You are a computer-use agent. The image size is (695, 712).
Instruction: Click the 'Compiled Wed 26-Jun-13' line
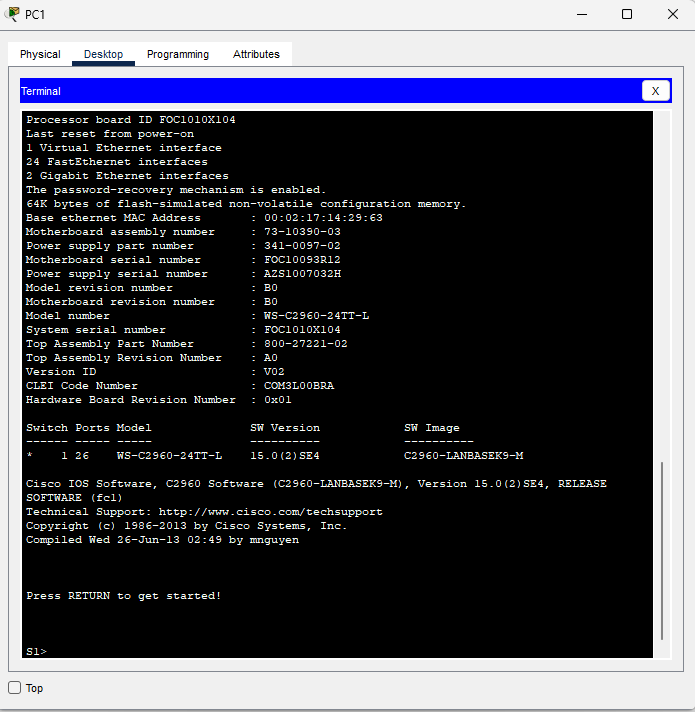[163, 540]
